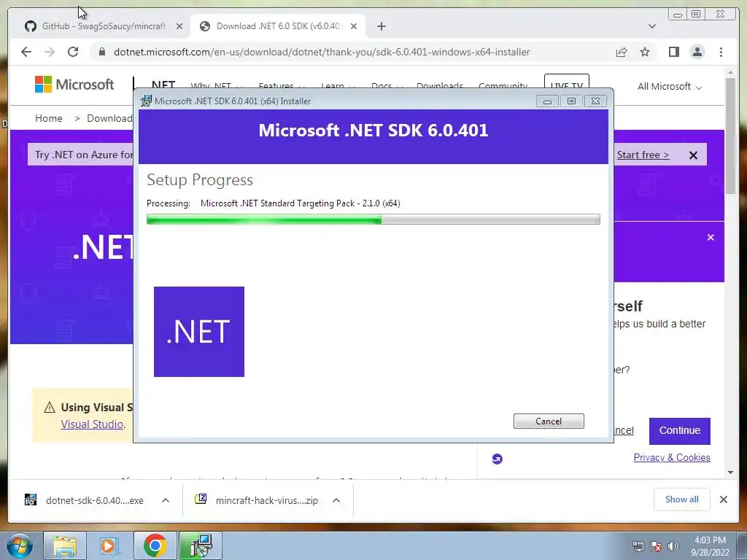
Task: Click the lock icon in address bar
Action: point(102,52)
